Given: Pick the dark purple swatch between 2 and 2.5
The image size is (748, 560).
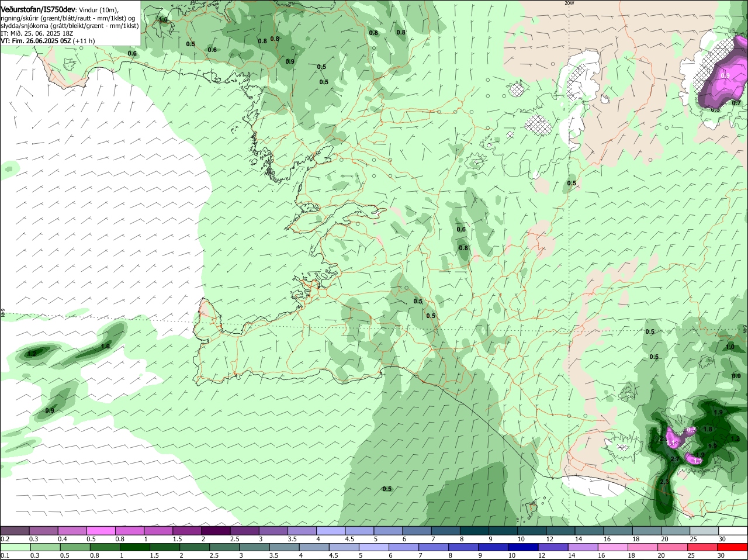Looking at the screenshot, I should (215, 531).
